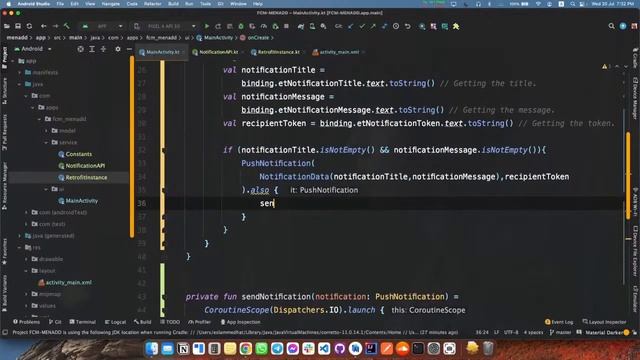Click the onCreate breadcrumb
Screen dimensions: 640x360
tap(255, 38)
